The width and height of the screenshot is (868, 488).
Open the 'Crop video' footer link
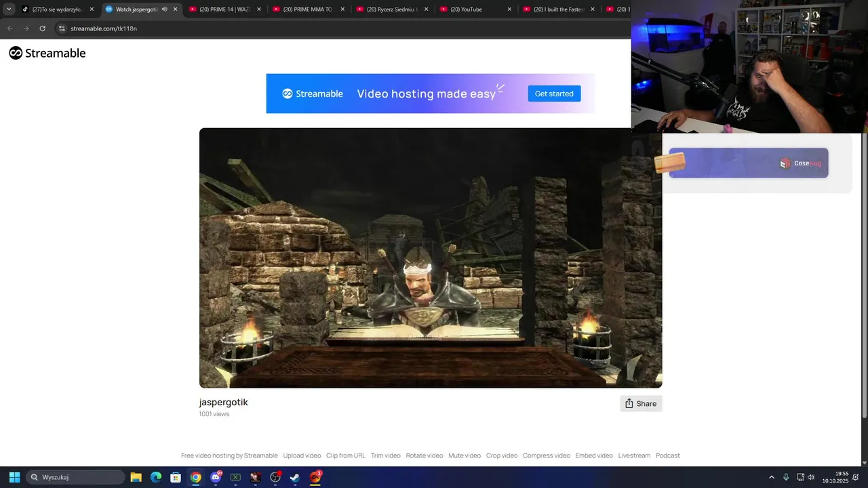502,455
